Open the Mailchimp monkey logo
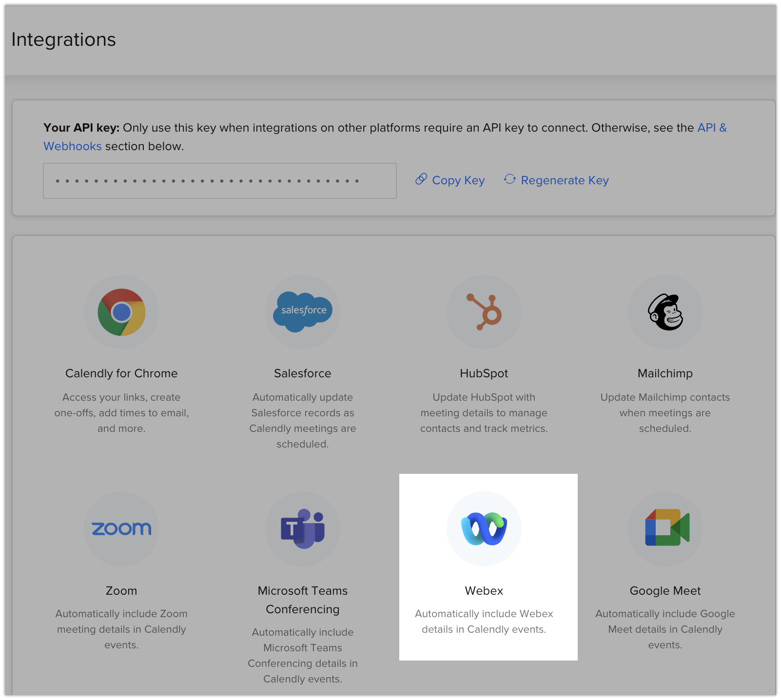Viewport: 781px width, 700px height. click(665, 312)
